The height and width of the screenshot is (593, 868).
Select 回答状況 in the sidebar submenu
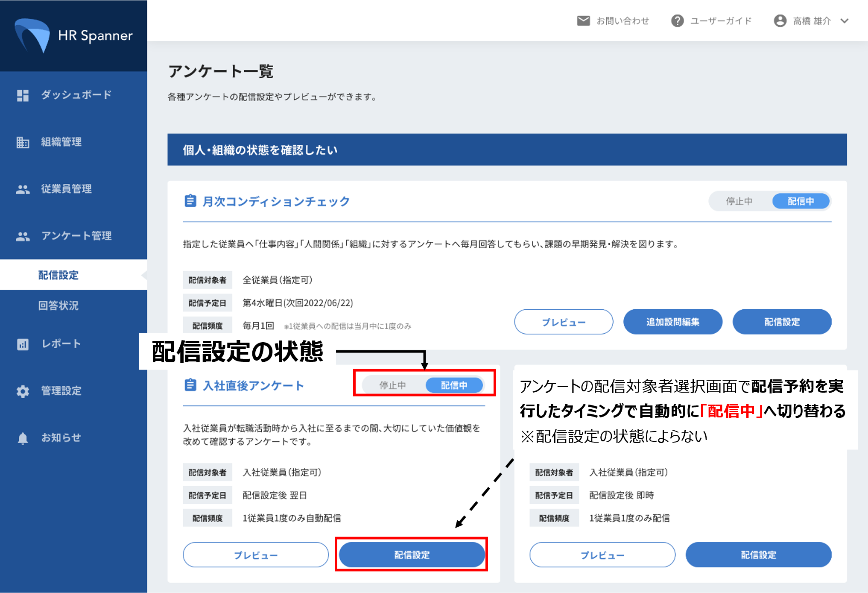58,305
